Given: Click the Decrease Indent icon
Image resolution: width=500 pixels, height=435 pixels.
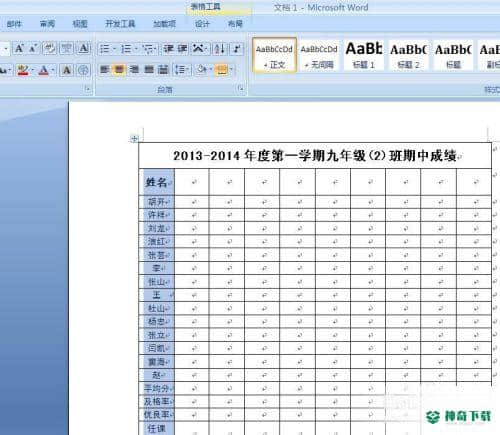Looking at the screenshot, I should (168, 49).
